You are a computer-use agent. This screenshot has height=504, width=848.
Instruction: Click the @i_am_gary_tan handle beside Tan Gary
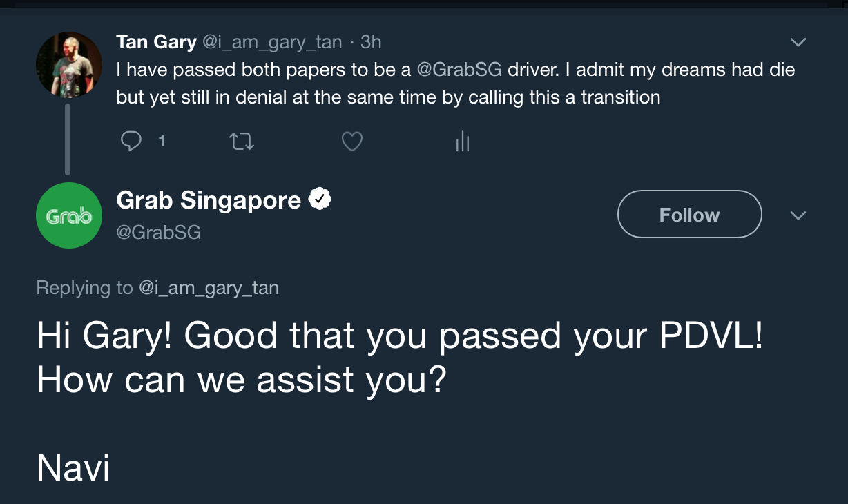(x=271, y=43)
